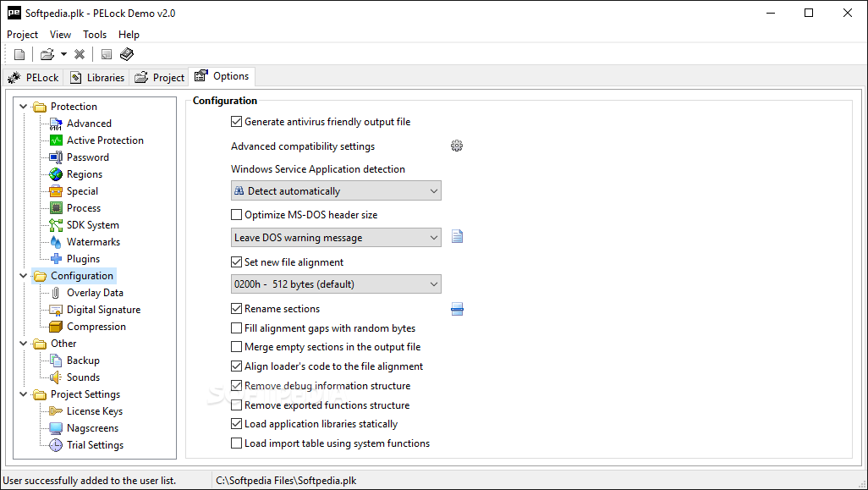Open the Sounds speaker icon
Image resolution: width=868 pixels, height=490 pixels.
pyautogui.click(x=56, y=377)
